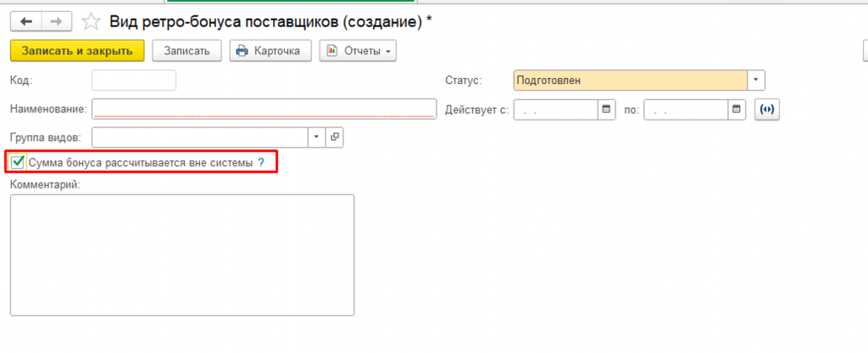The width and height of the screenshot is (868, 353).
Task: Uncheck Сумма бонуса рассчитывается вне системы
Action: 19,162
